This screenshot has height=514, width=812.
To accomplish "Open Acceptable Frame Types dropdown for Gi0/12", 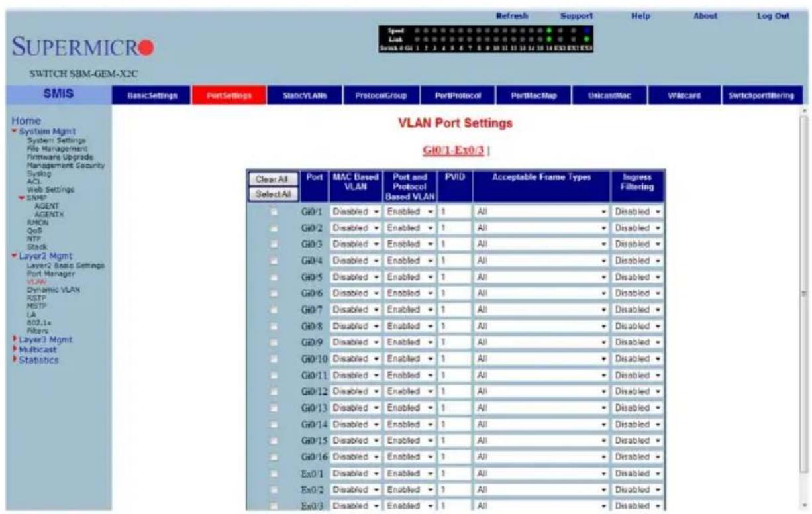I will (x=540, y=391).
